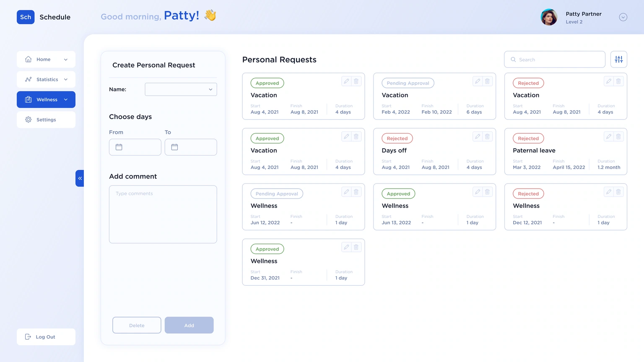644x362 pixels.
Task: Delete the Wellness request starting Jun 12, 2022
Action: (356, 192)
